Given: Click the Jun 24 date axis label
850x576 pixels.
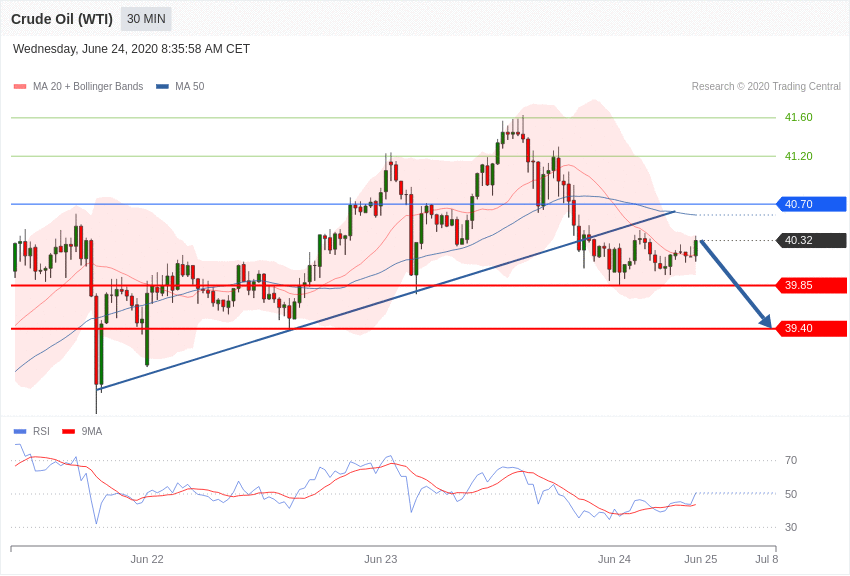Looking at the screenshot, I should click(614, 559).
